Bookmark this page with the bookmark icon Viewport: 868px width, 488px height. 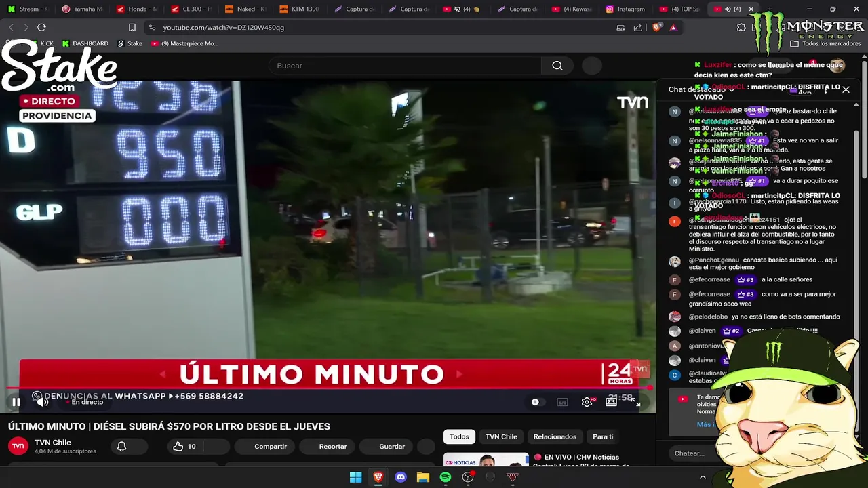pos(132,27)
